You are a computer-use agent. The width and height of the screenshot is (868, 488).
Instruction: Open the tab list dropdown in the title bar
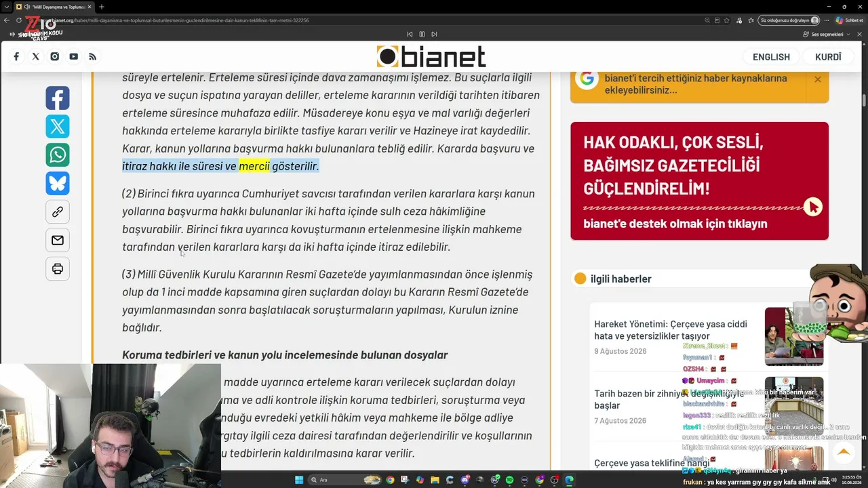[6, 7]
